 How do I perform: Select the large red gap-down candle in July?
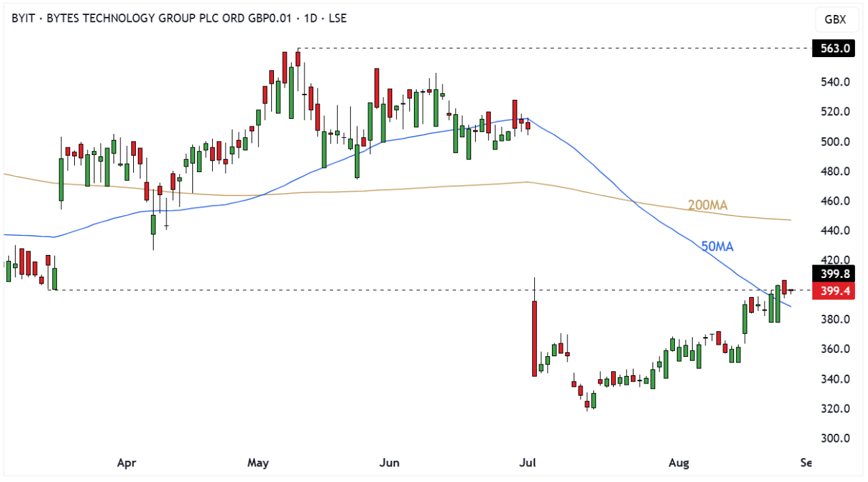(535, 338)
